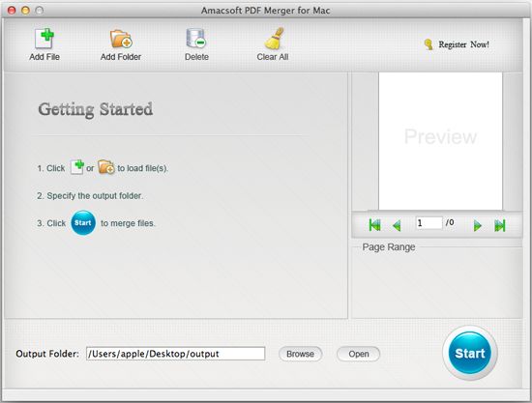Click the small Start icon in instructions

(83, 222)
